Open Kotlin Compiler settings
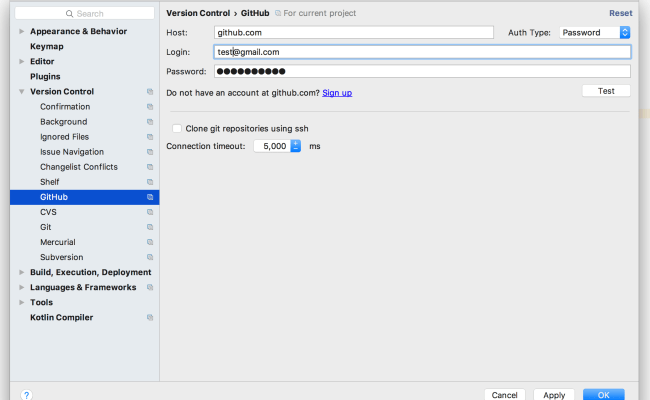 pos(61,318)
